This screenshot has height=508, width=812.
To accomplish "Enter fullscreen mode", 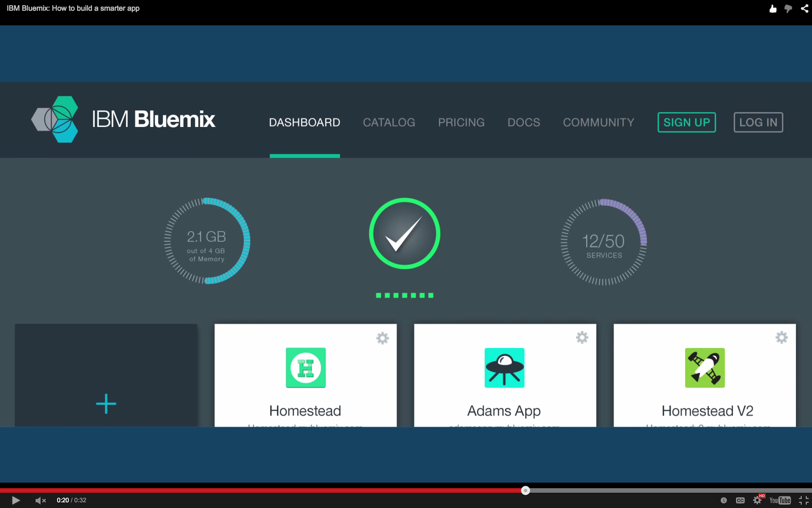I will pos(804,500).
